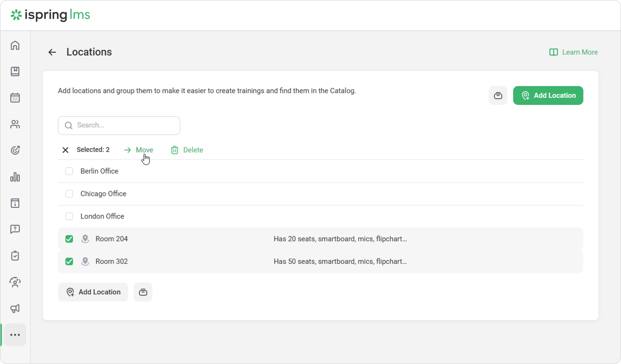Open the users icon in sidebar
The width and height of the screenshot is (621, 364).
coord(15,124)
